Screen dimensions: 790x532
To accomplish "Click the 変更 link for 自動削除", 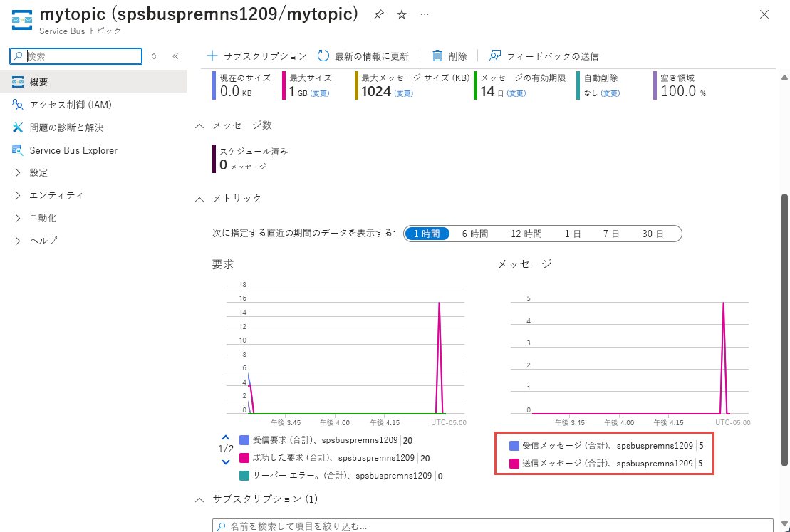I will pos(610,93).
